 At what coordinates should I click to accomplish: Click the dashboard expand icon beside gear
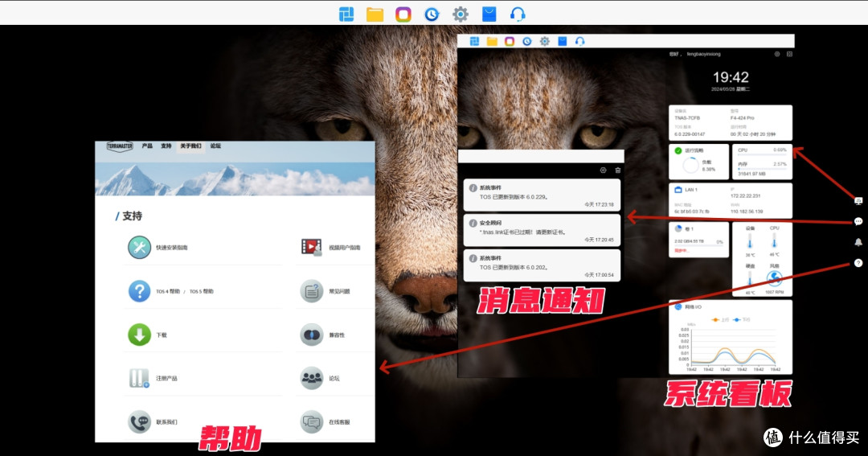point(789,55)
